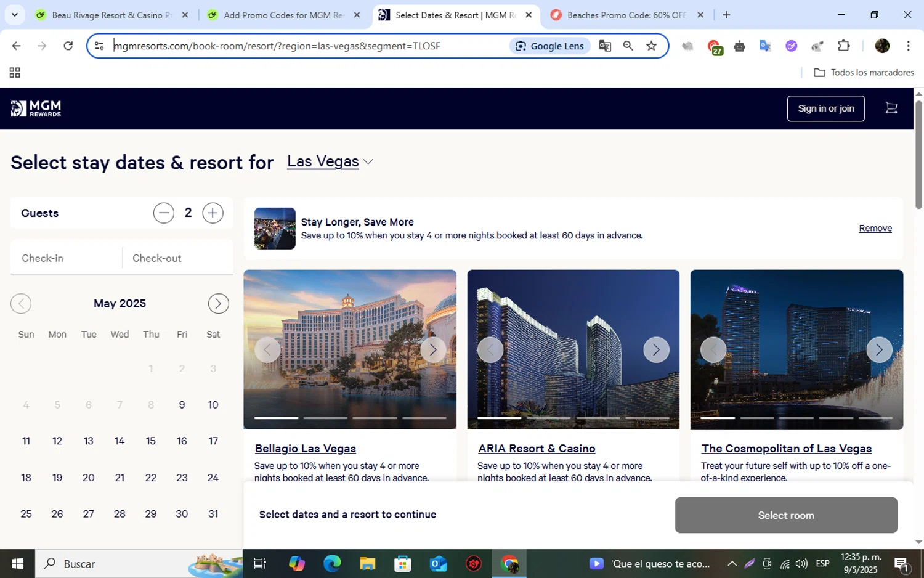View site information icon in address bar

tap(99, 46)
